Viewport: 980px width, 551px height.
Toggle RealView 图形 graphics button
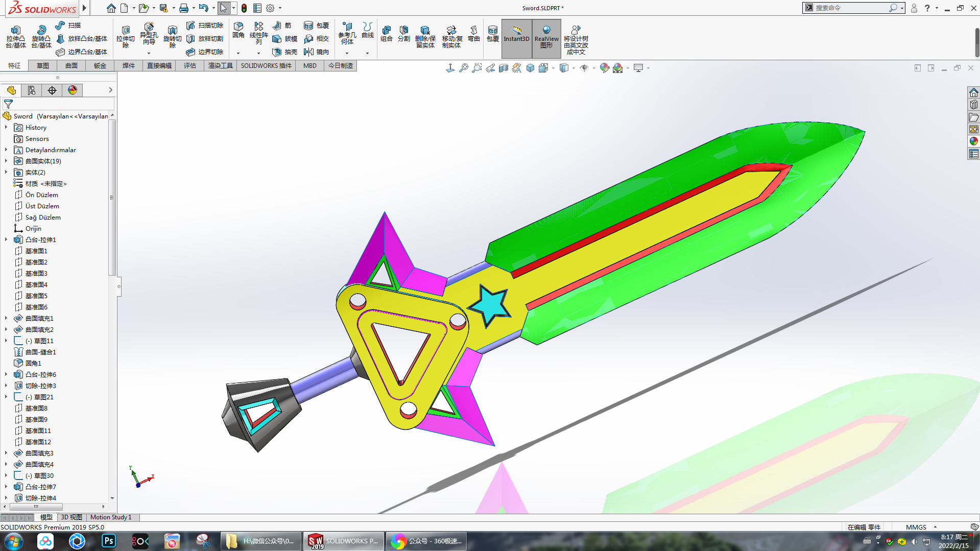pos(546,38)
